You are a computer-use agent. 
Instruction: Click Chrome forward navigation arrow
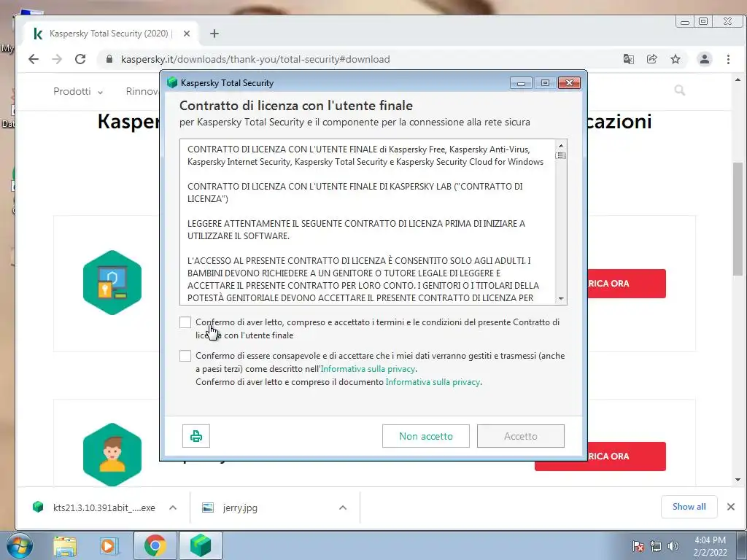[57, 59]
